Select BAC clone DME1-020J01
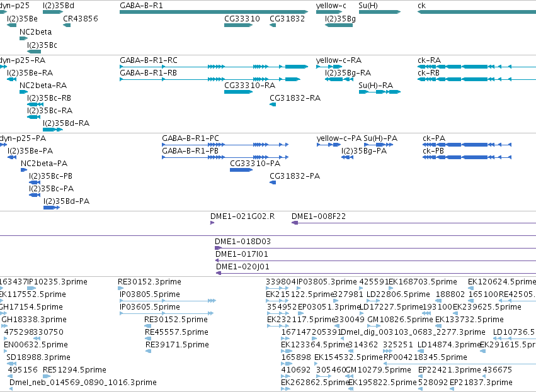The width and height of the screenshot is (536, 392). 242,267
